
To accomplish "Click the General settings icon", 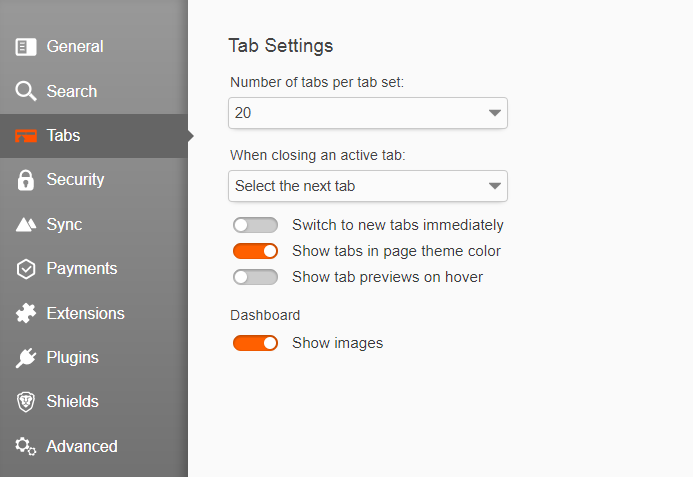I will [x=26, y=47].
